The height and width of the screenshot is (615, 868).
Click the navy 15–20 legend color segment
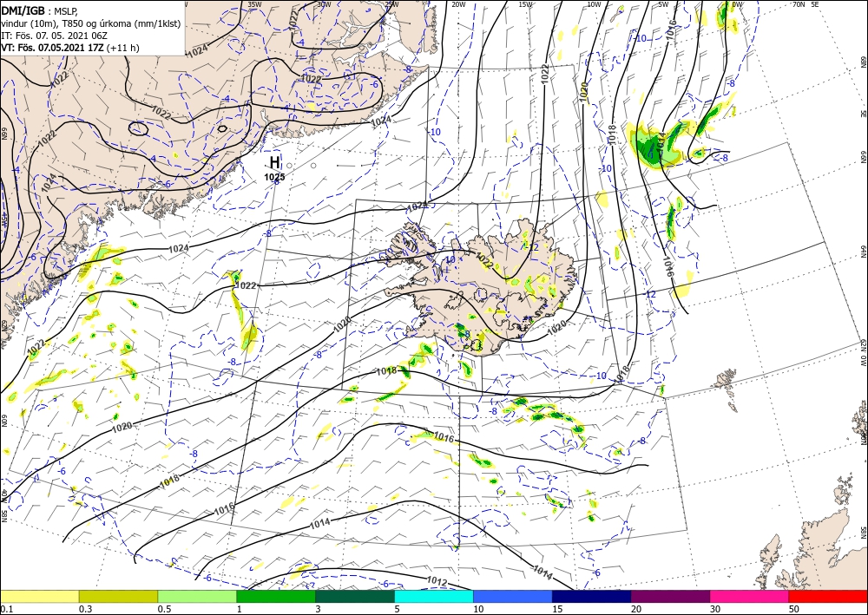pyautogui.click(x=592, y=597)
